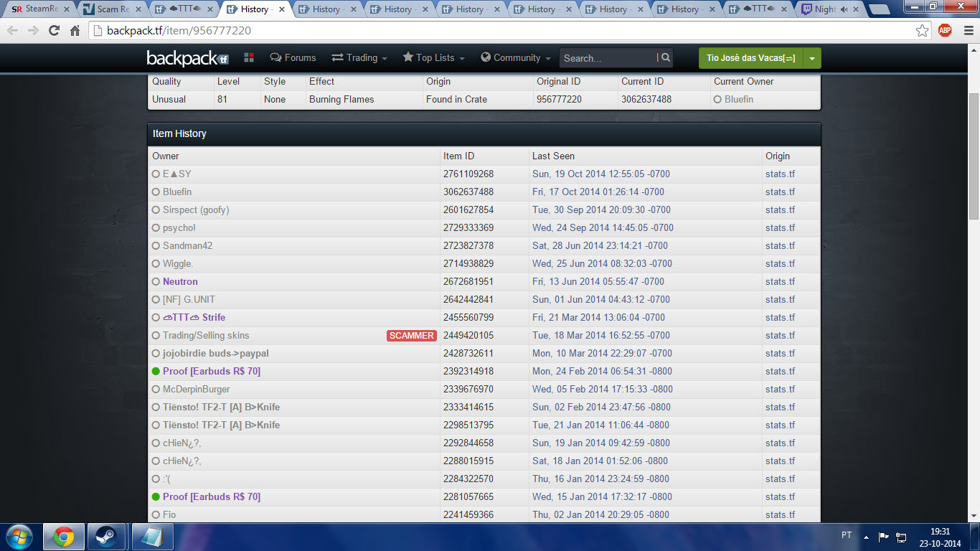
Task: Go to the browser home page icon
Action: [75, 31]
